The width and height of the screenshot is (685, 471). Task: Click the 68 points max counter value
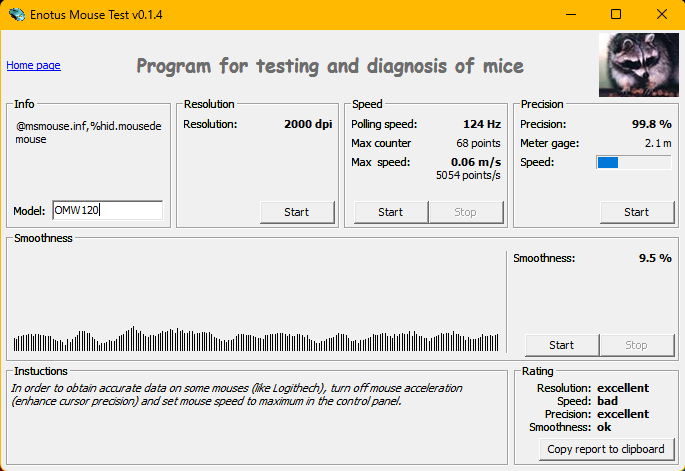[478, 143]
